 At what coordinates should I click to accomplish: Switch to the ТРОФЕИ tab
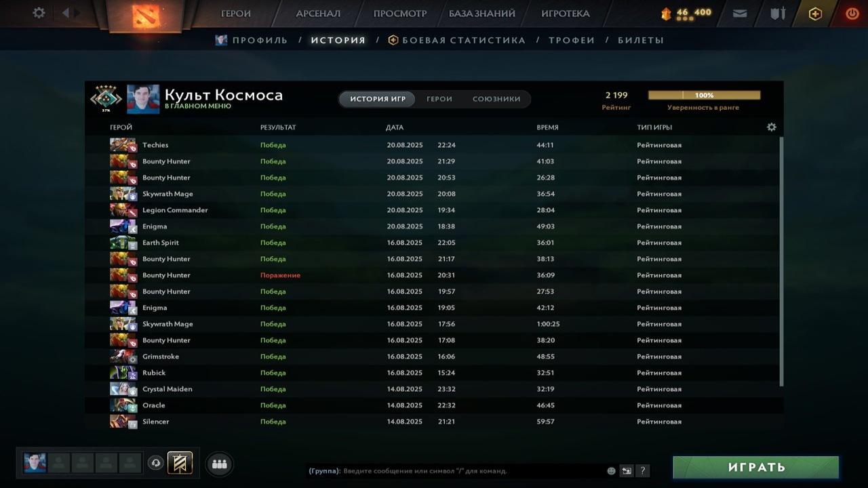click(x=572, y=40)
